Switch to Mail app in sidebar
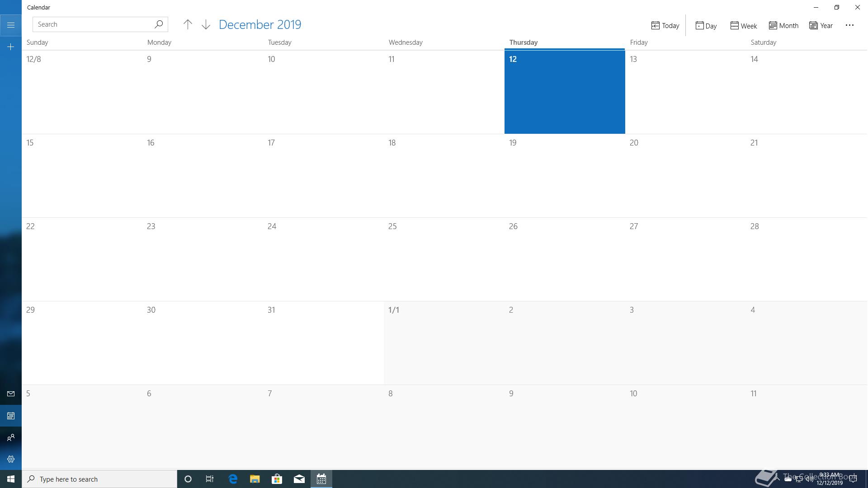This screenshot has width=868, height=488. pyautogui.click(x=11, y=394)
